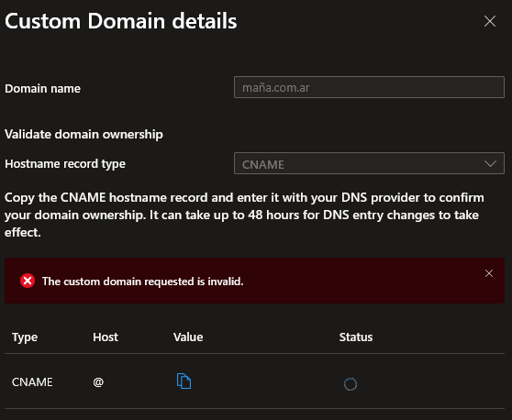Click the Custom Domain details title
Viewport: 512px width, 420px height.
(121, 21)
